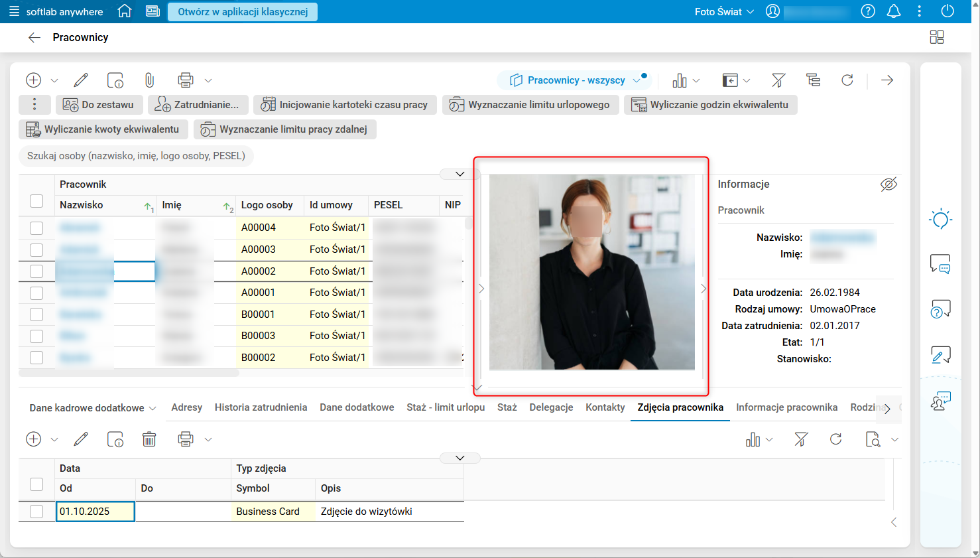Screen dimensions: 980x558
Task: Click the employees grid horizontal scrollbar
Action: click(x=129, y=374)
